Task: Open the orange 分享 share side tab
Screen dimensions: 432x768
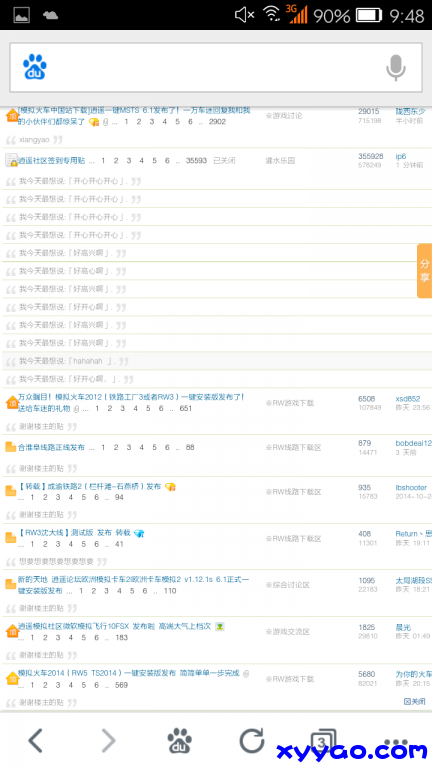Action: (x=424, y=271)
